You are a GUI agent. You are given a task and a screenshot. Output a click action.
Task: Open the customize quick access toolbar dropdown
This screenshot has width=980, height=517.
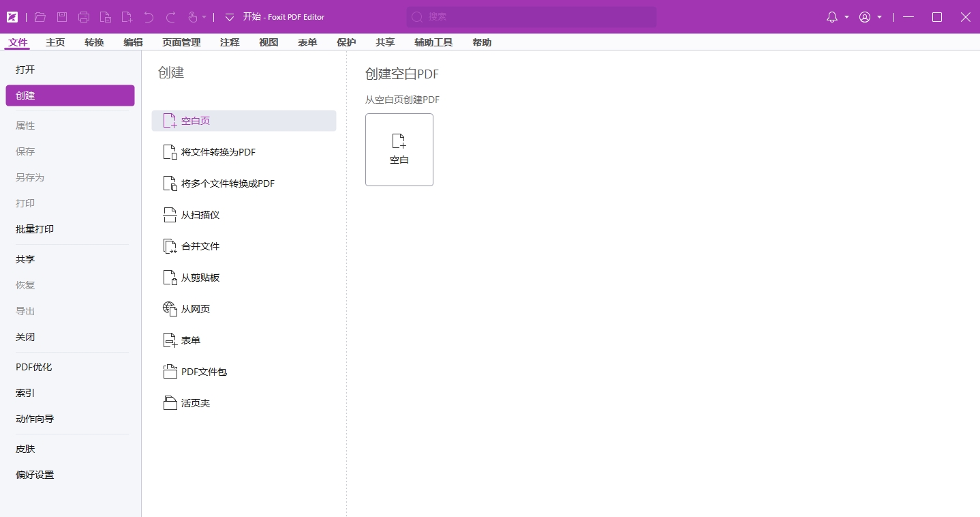(230, 17)
